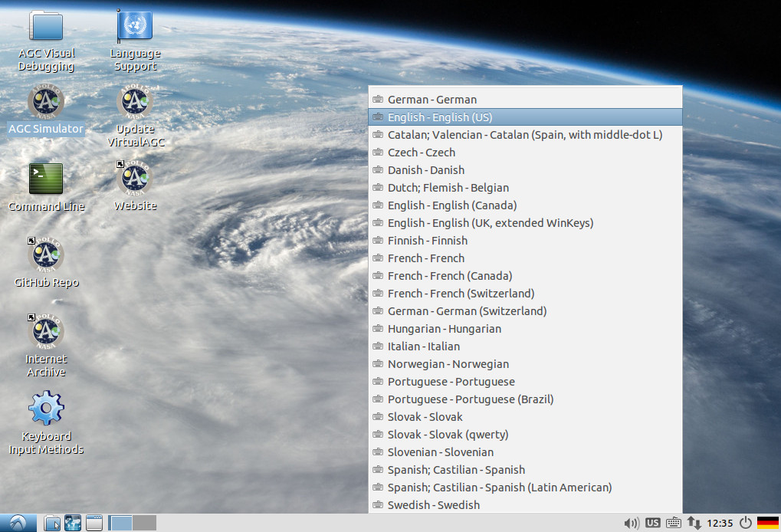Click the Update VirtualAGC icon
781x532 pixels.
tap(135, 102)
